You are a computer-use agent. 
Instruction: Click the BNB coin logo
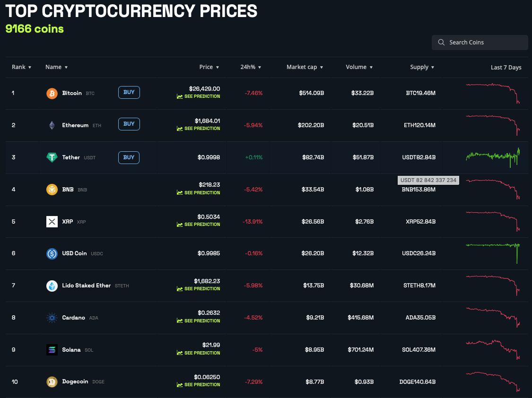click(52, 190)
